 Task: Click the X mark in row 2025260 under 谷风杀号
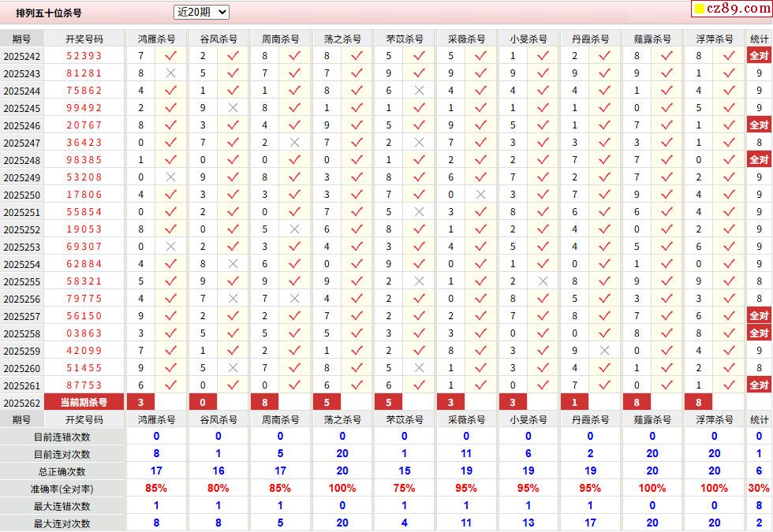pos(233,368)
